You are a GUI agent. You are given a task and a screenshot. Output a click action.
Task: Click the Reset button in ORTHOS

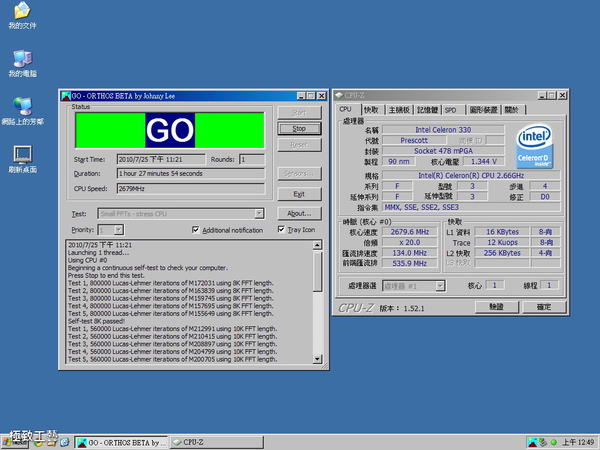(299, 145)
